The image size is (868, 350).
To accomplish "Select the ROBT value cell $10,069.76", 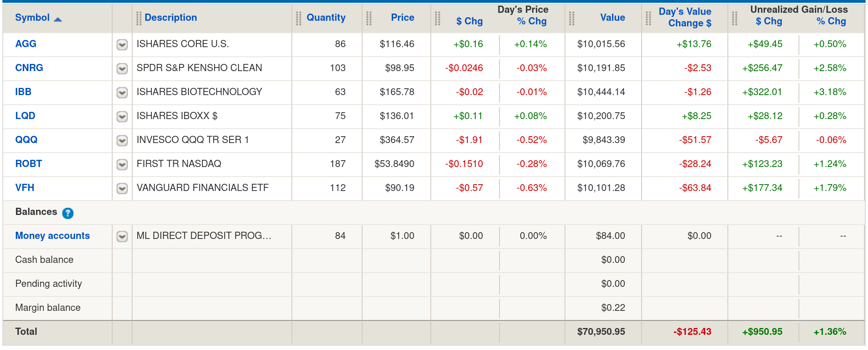I will coord(601,164).
